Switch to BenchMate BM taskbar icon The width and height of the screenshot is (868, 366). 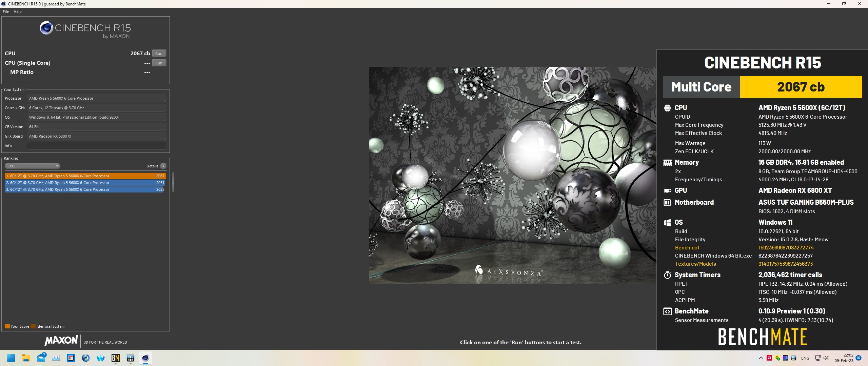116,358
